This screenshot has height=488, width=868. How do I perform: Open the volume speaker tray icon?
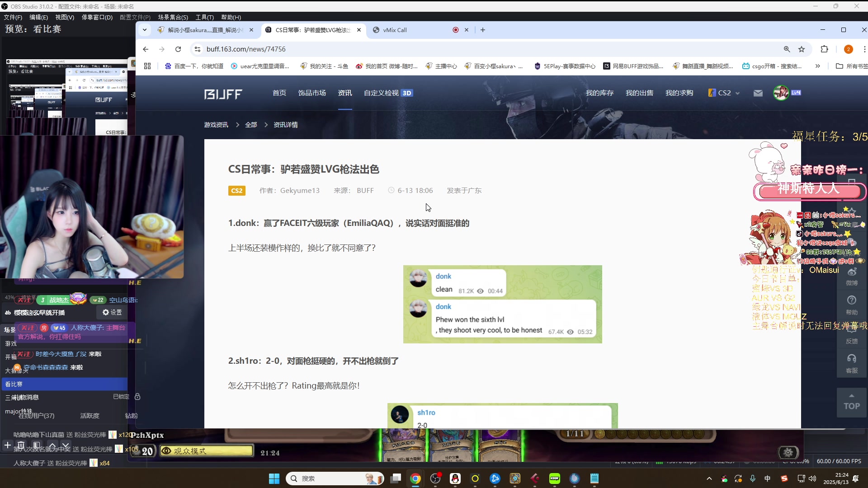click(812, 479)
